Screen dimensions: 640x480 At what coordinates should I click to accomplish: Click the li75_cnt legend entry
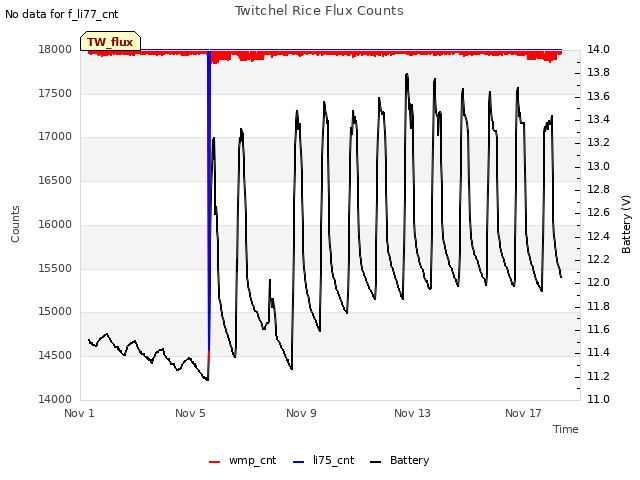(323, 460)
